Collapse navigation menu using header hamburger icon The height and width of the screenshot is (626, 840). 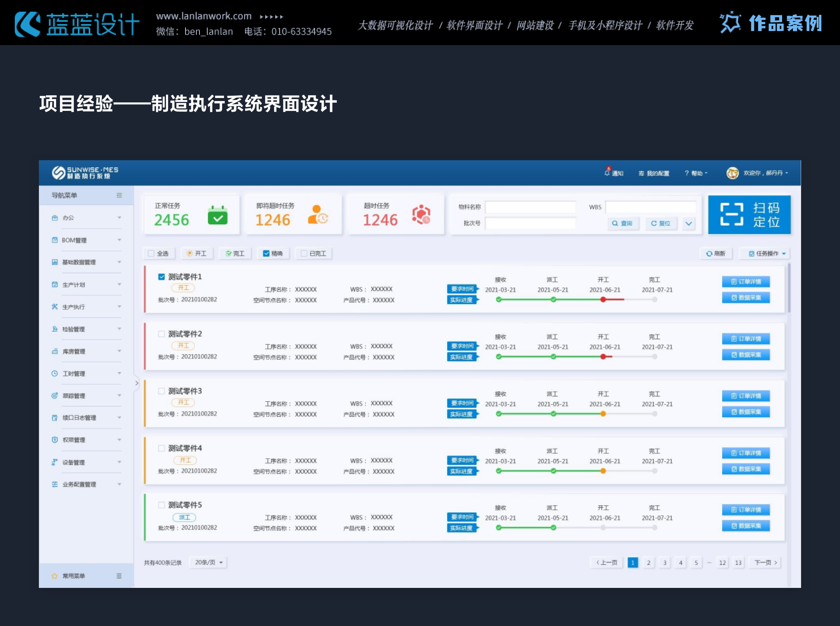(x=119, y=195)
